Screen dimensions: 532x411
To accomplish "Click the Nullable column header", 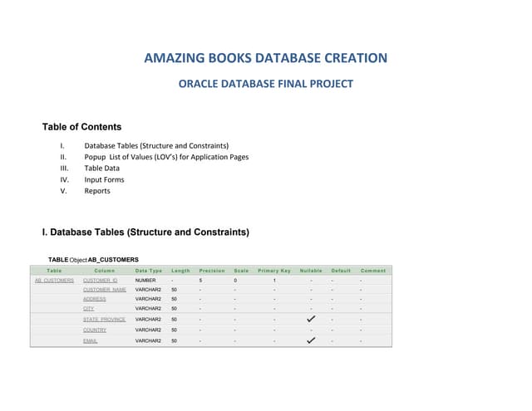I will coord(311,271).
